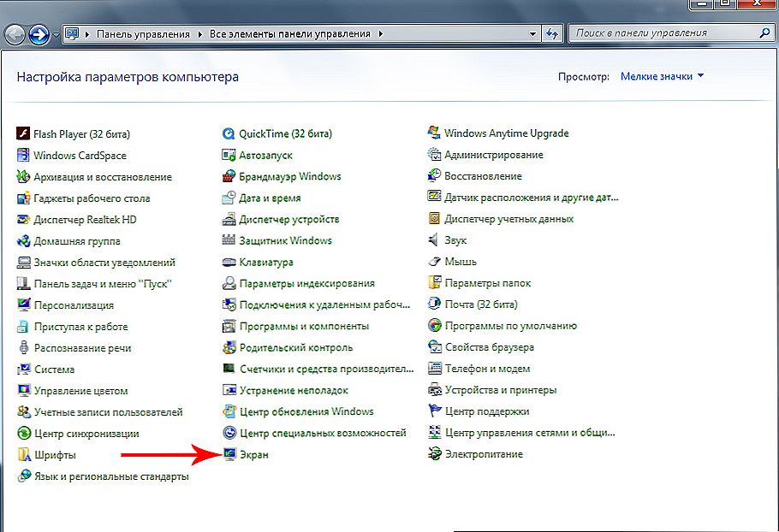Open the address bar history dropdown arrow
Screen dimensions: 779x532
coord(531,34)
